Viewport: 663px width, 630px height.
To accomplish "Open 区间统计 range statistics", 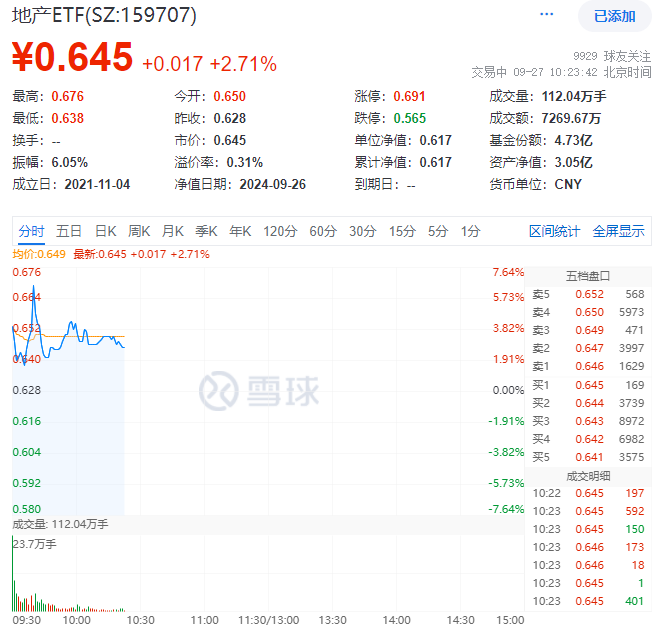I will pos(554,231).
